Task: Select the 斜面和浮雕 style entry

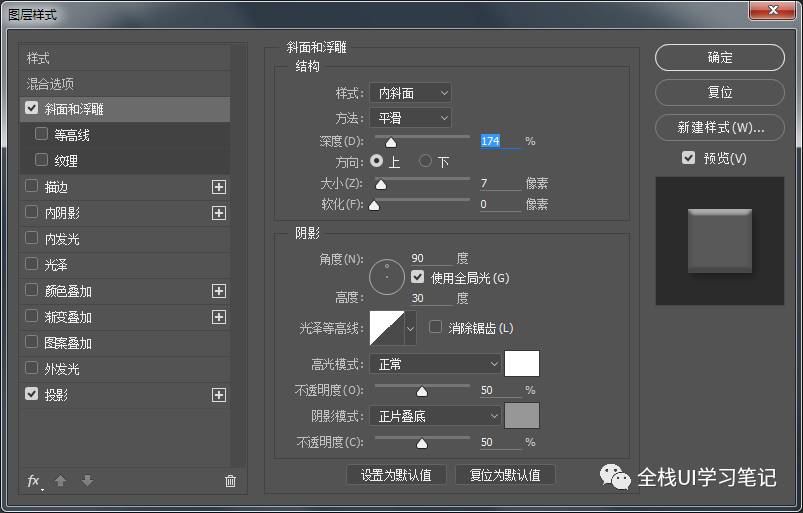Action: point(125,109)
